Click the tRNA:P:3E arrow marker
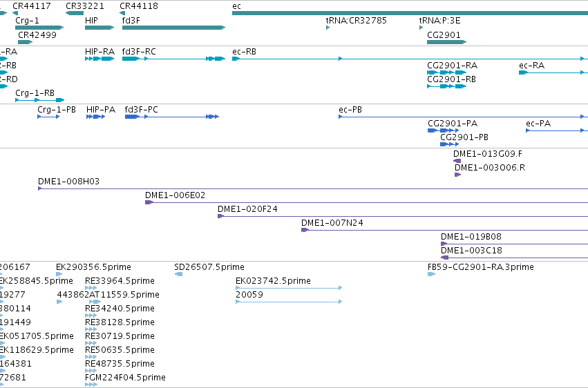The width and height of the screenshot is (588, 388). pos(421,28)
